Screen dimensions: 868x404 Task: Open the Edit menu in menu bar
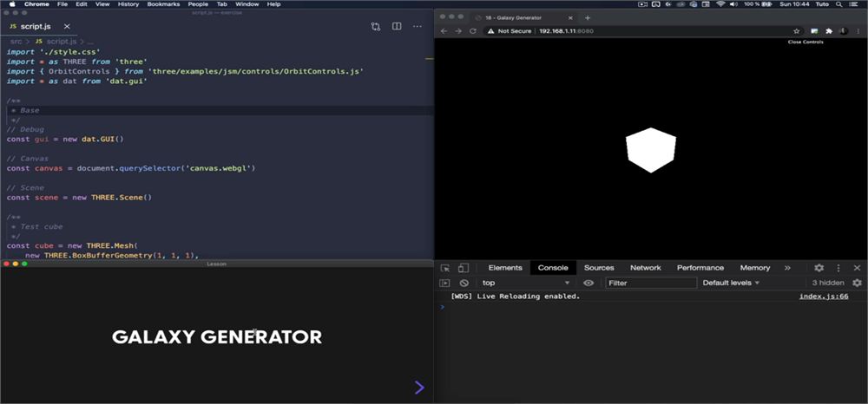coord(82,3)
